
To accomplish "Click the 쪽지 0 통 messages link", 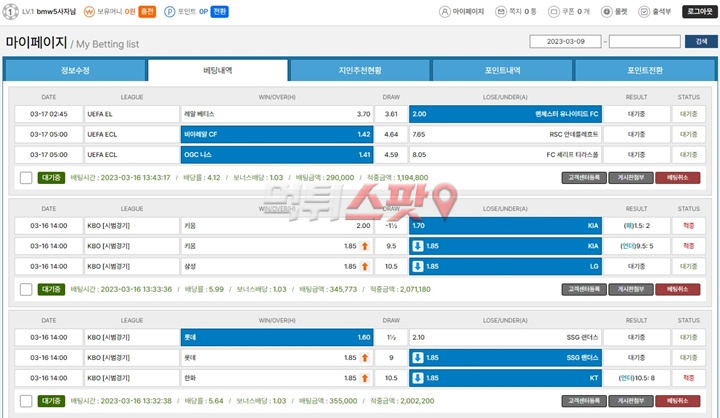I will [x=523, y=11].
